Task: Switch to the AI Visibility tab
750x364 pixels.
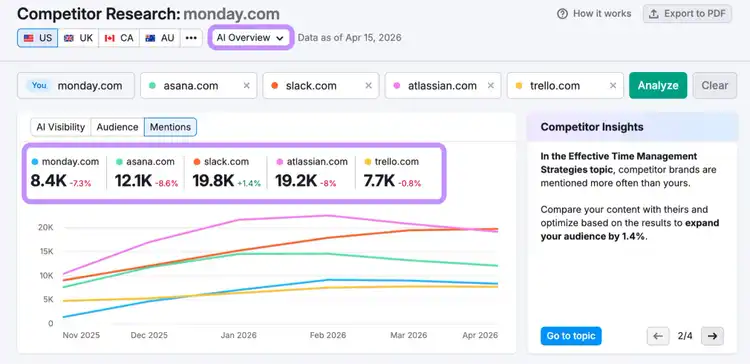Action: click(x=61, y=127)
